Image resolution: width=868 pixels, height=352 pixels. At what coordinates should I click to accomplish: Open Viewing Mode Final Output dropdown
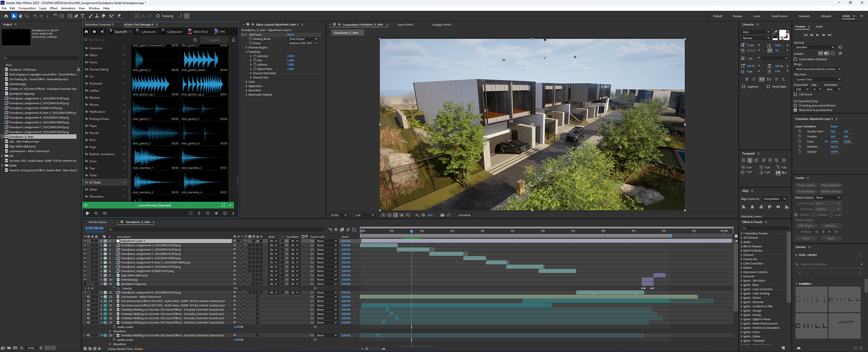[x=303, y=39]
